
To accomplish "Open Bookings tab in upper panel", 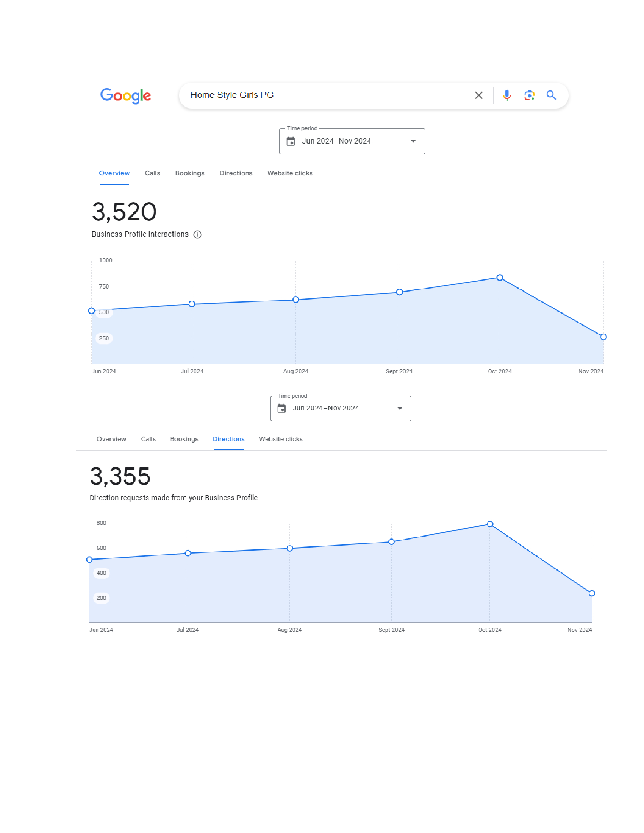I will [190, 173].
